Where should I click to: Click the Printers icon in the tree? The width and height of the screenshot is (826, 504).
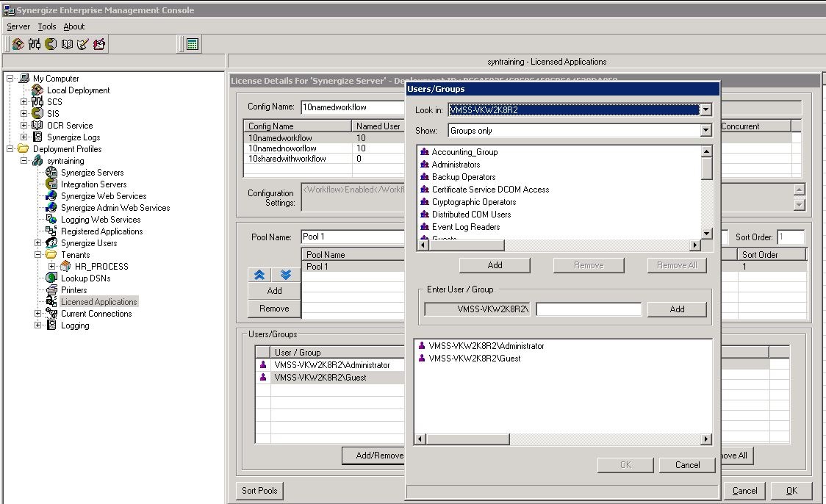[51, 289]
